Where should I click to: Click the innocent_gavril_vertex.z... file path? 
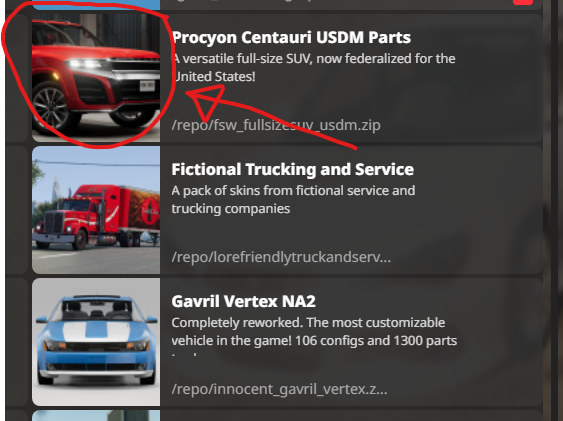pyautogui.click(x=279, y=389)
